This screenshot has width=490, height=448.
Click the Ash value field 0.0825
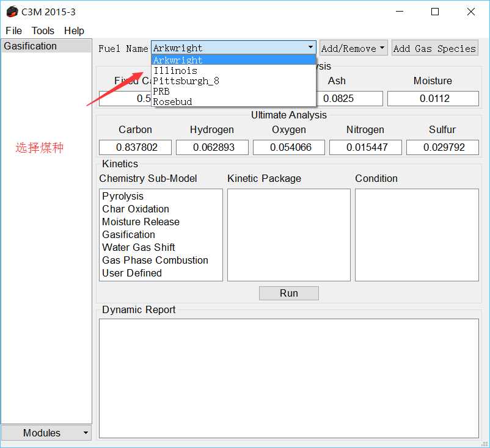(349, 98)
